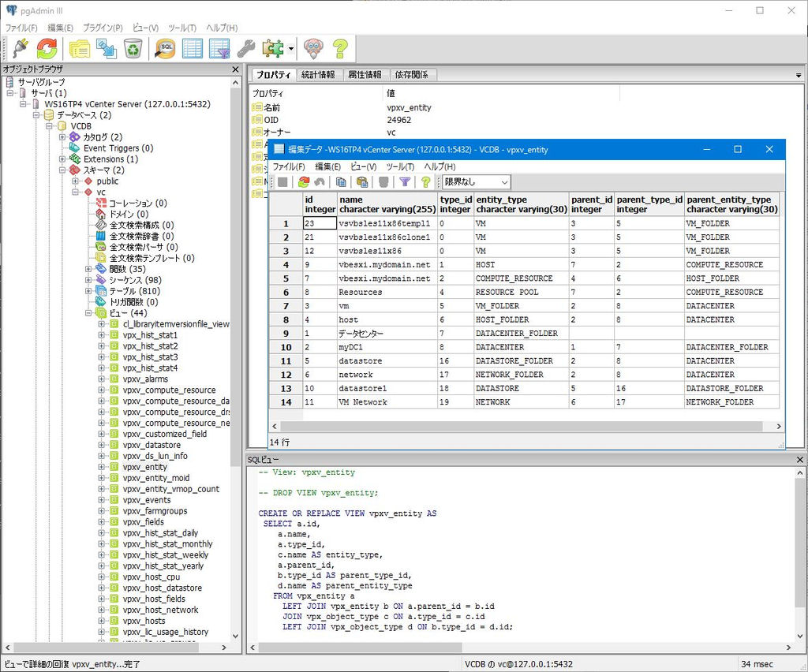Click the yellow question mark help icon
Image resolution: width=808 pixels, height=672 pixels.
tap(340, 49)
